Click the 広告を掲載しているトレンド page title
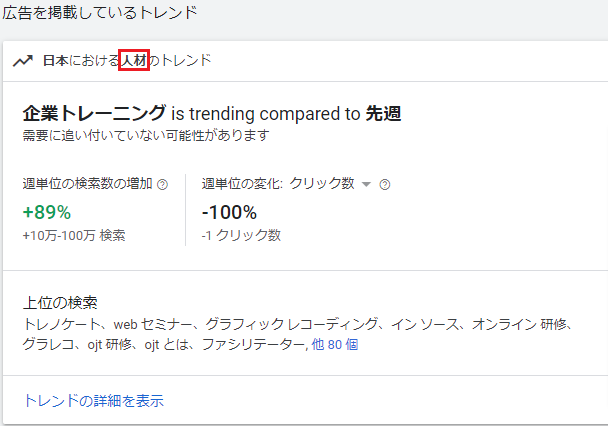The width and height of the screenshot is (608, 426). pos(100,13)
